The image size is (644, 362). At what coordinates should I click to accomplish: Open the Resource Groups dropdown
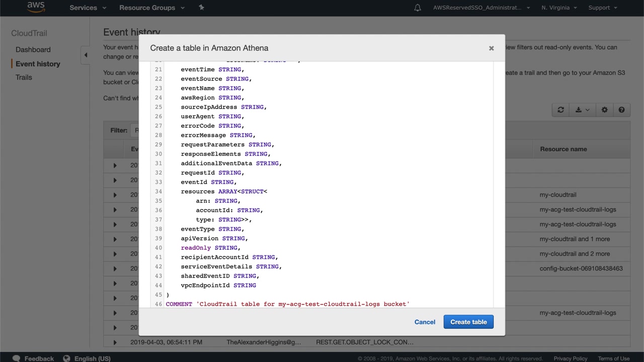[151, 8]
